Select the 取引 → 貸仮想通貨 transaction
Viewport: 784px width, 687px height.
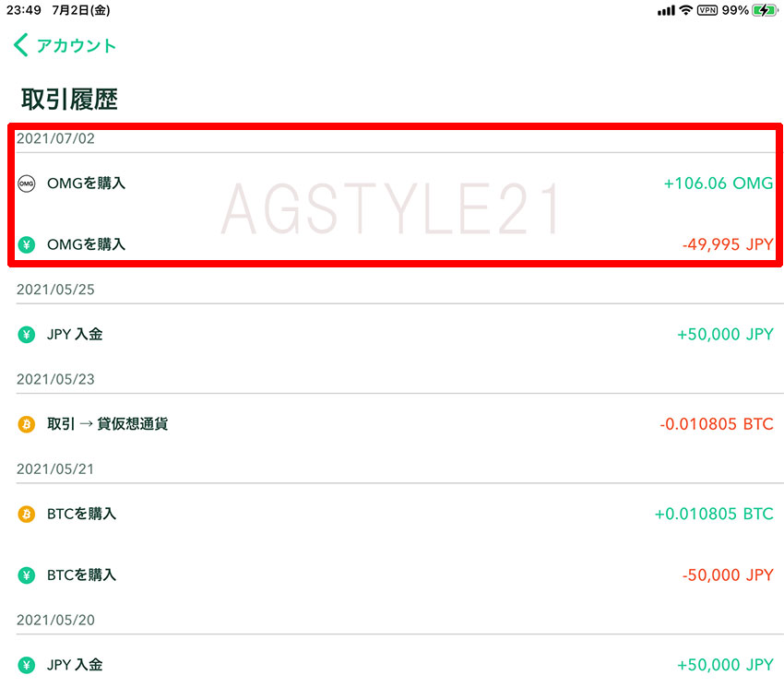107,424
